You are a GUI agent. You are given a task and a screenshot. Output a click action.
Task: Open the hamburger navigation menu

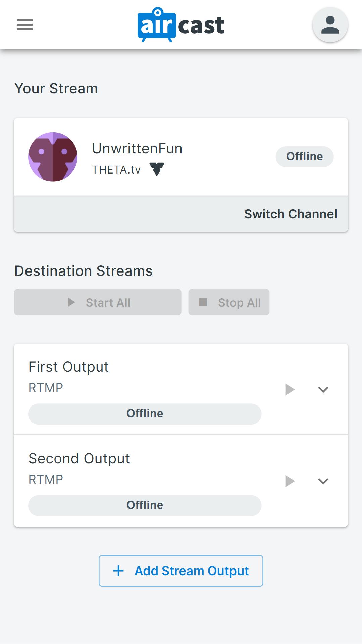[24, 25]
